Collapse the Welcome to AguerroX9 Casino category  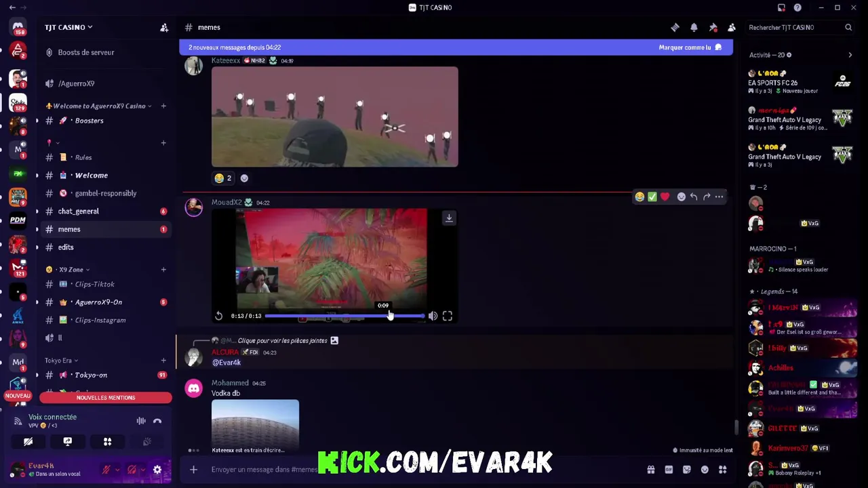click(98, 106)
